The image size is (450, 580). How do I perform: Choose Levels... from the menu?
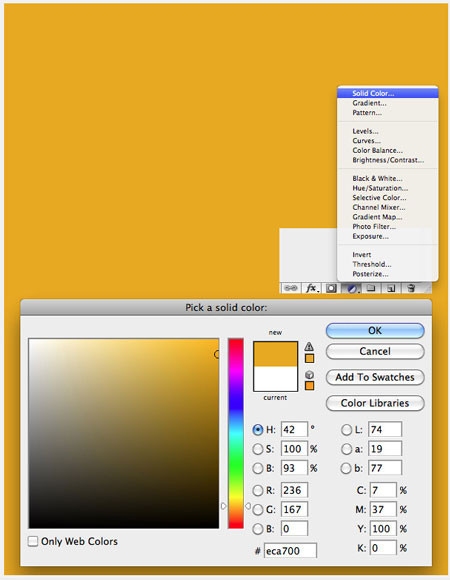388,131
